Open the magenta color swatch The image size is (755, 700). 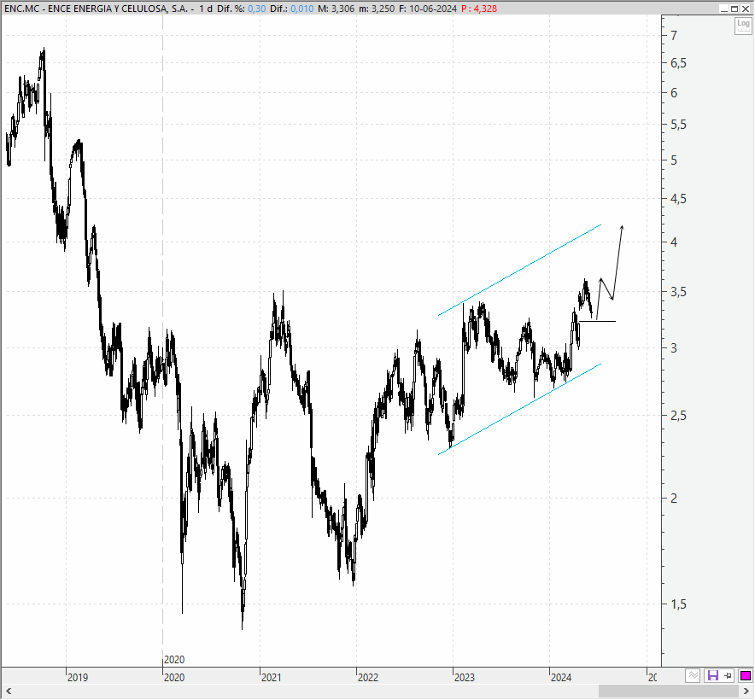coord(746,676)
